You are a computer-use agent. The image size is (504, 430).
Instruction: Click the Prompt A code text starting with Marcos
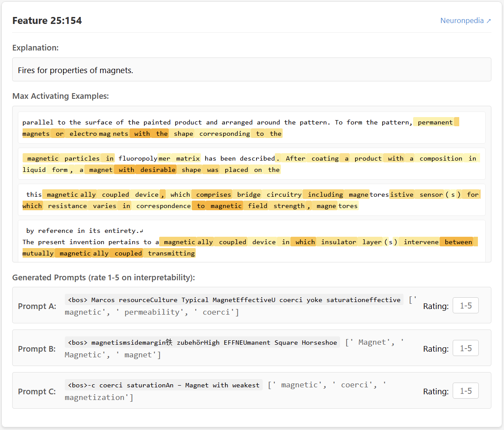[x=234, y=300]
